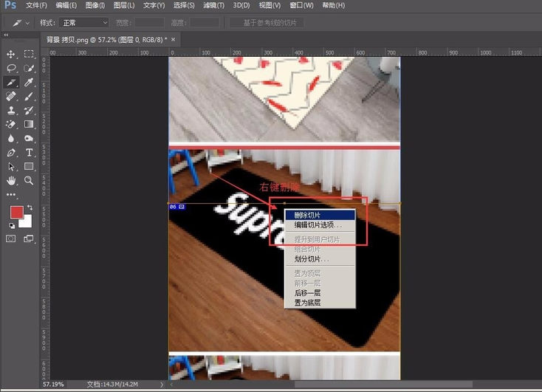Open the 视图(V) menu
Image resolution: width=542 pixels, height=392 pixels.
tap(270, 5)
